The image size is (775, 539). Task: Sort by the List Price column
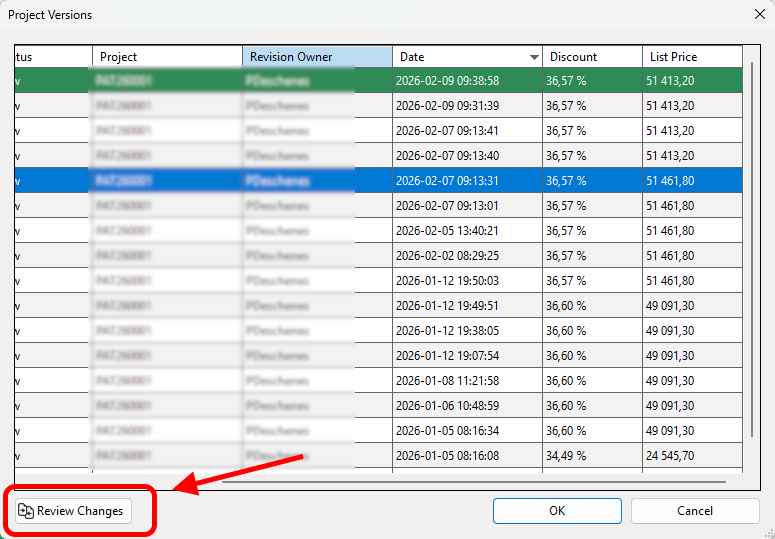(690, 57)
